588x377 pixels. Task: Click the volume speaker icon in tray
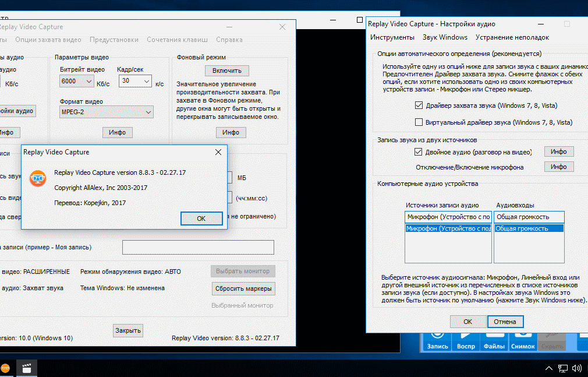coord(577,368)
